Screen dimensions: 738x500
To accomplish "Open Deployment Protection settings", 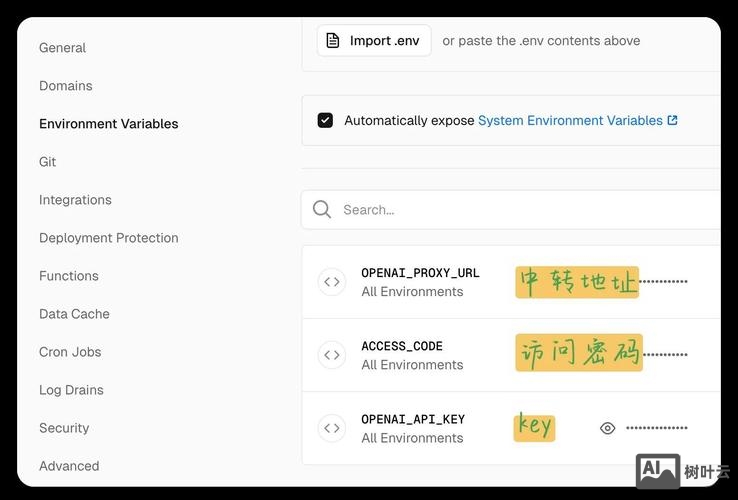I will [x=108, y=238].
